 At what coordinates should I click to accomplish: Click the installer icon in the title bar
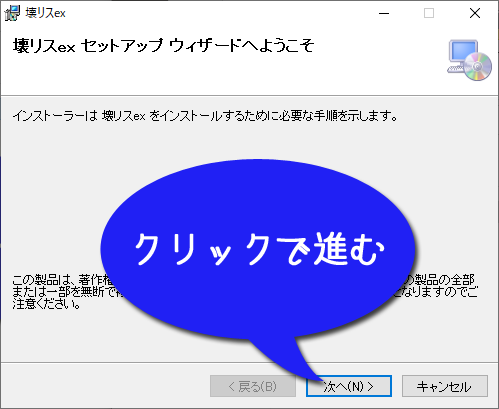point(12,13)
